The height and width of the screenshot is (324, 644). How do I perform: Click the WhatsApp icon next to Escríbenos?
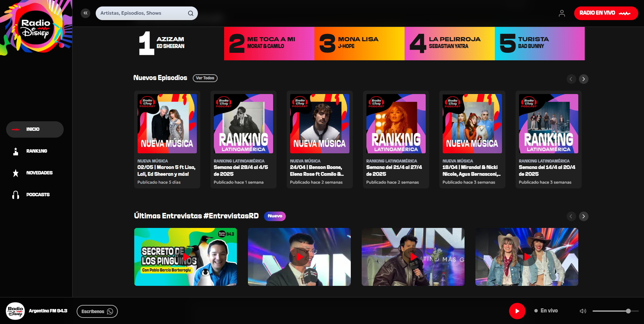pyautogui.click(x=110, y=311)
